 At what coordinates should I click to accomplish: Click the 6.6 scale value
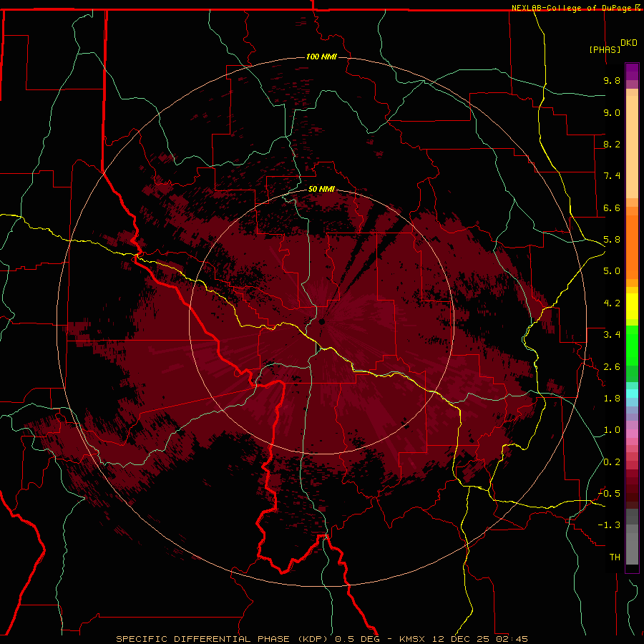click(612, 208)
